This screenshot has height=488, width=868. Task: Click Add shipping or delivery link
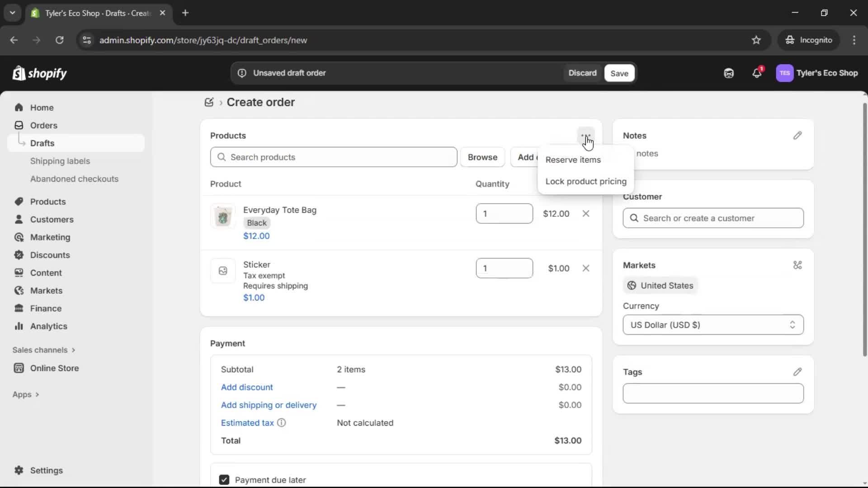[269, 405]
